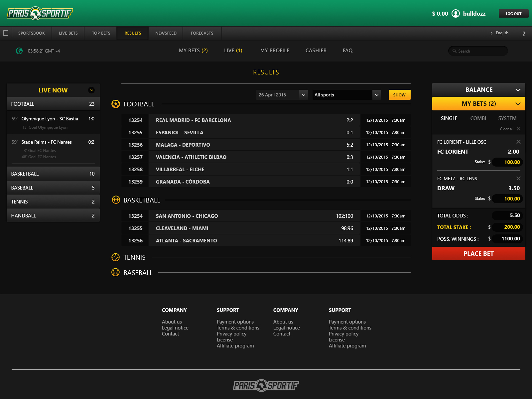Remove the FC Metz - RC Lens bet

[518, 179]
